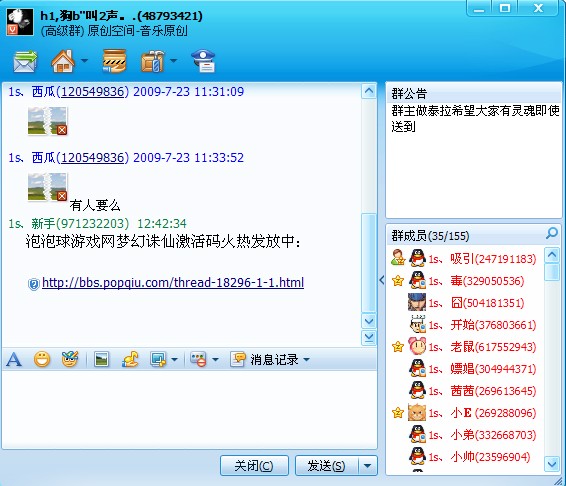Click the pink avatar of 老鼠
This screenshot has width=566, height=486.
[x=417, y=346]
